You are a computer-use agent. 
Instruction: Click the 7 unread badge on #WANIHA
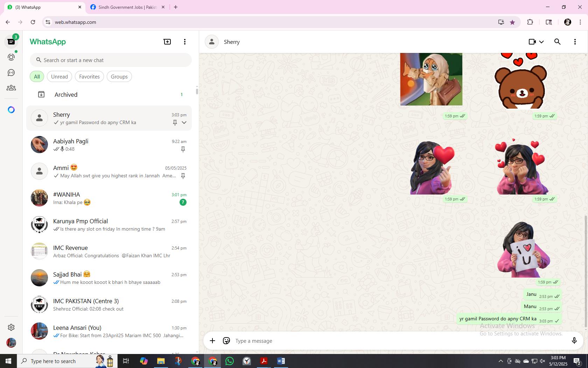183,202
